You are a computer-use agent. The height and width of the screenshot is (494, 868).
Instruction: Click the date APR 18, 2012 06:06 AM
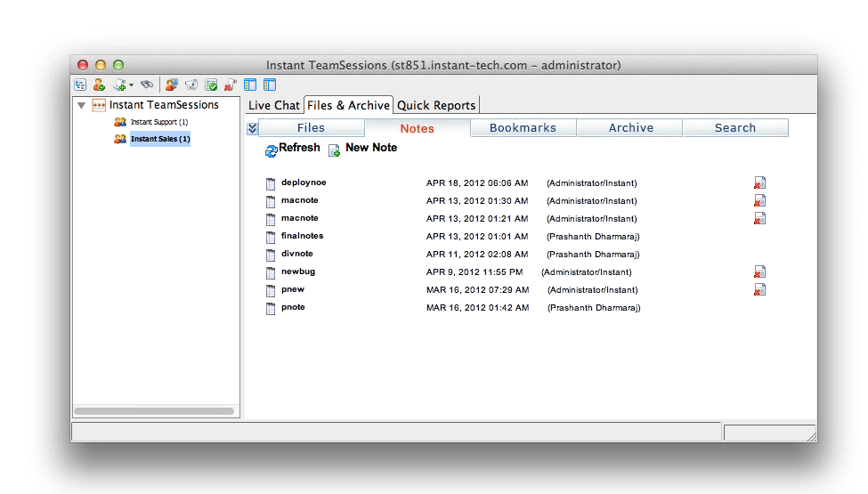[477, 183]
